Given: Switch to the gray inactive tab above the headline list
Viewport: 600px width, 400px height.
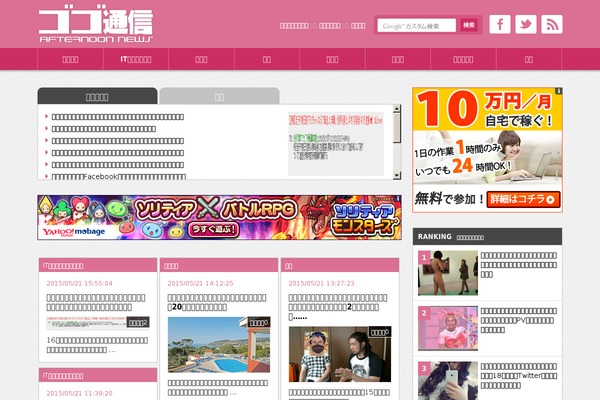Looking at the screenshot, I should click(x=219, y=96).
